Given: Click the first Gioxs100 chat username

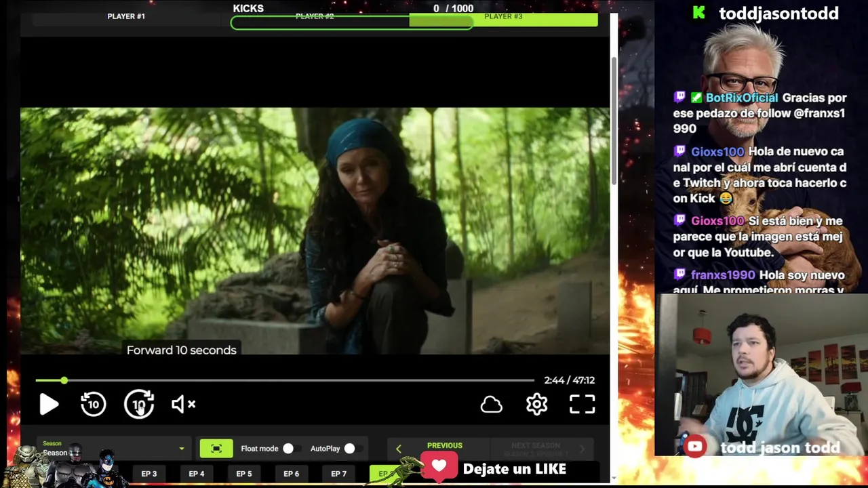Looking at the screenshot, I should 717,152.
